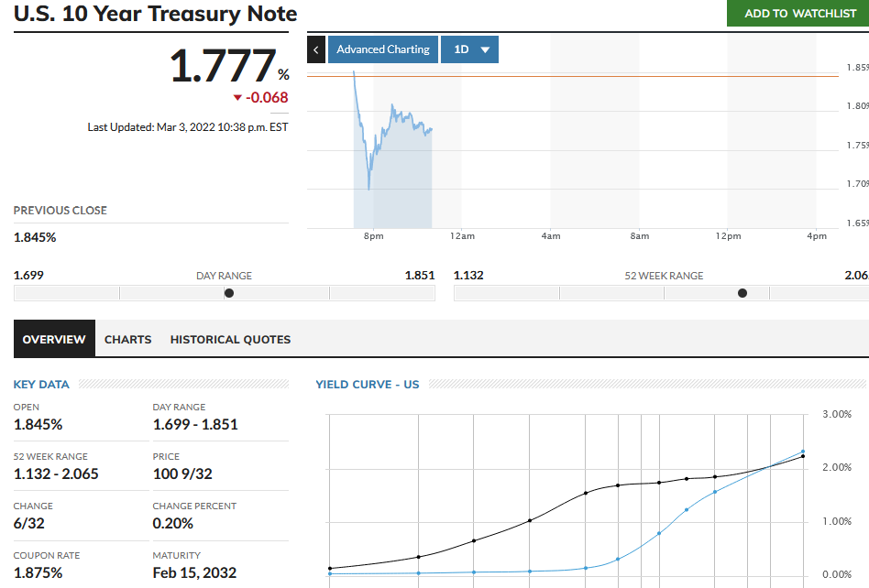
Task: Click the 1.845% value under OPEN
Action: tap(38, 425)
